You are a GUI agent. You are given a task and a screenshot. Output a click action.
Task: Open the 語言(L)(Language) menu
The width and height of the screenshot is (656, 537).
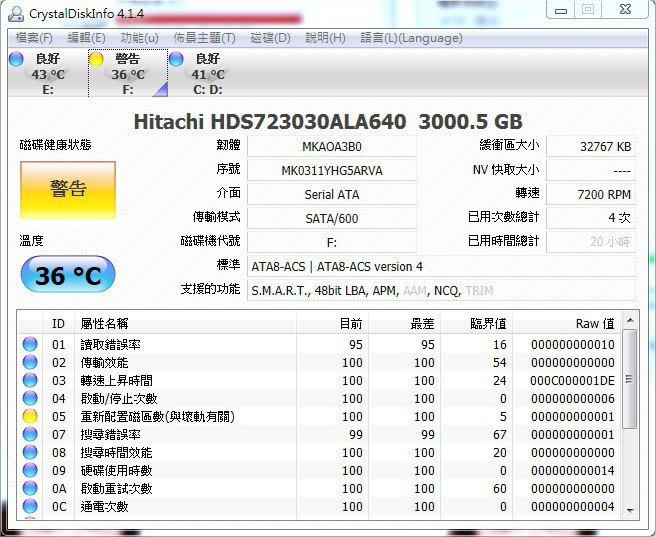point(411,38)
